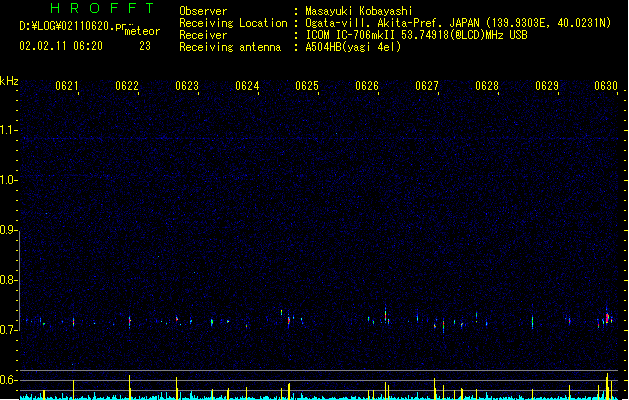Click the meteor label
This screenshot has width=629, height=400.
click(x=142, y=31)
